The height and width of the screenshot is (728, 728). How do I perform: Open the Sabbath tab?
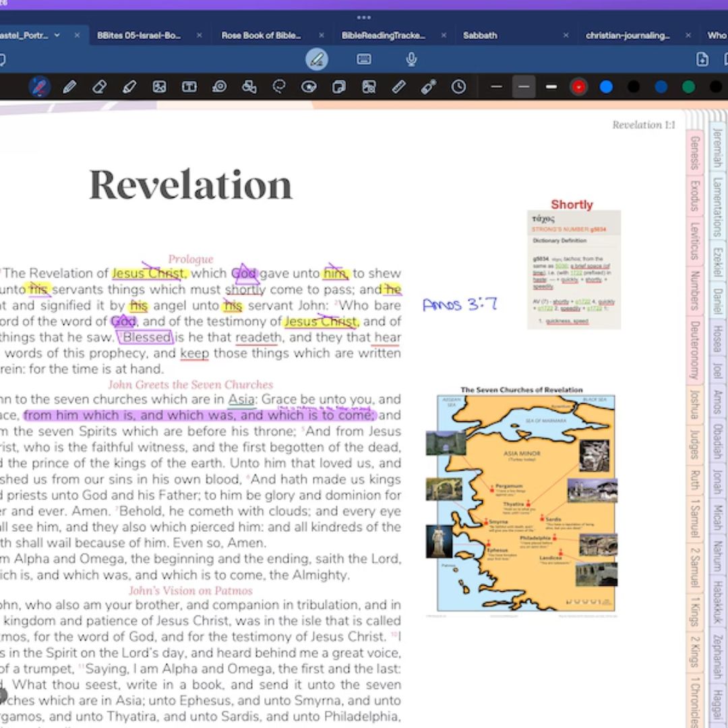tap(480, 35)
